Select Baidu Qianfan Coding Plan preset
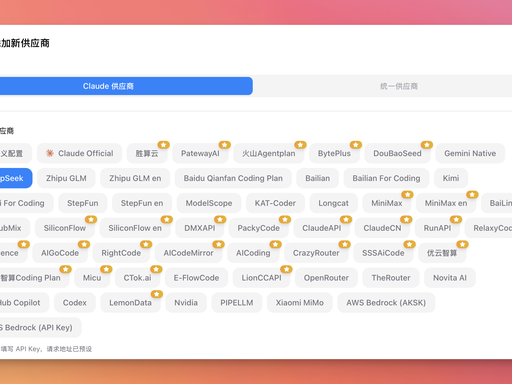Image resolution: width=512 pixels, height=384 pixels. pyautogui.click(x=233, y=178)
